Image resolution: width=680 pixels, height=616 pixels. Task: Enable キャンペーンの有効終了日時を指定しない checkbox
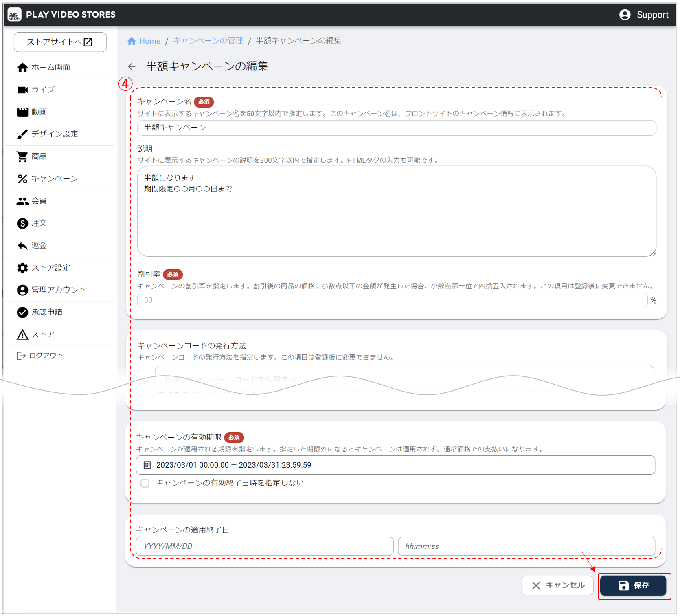click(145, 483)
